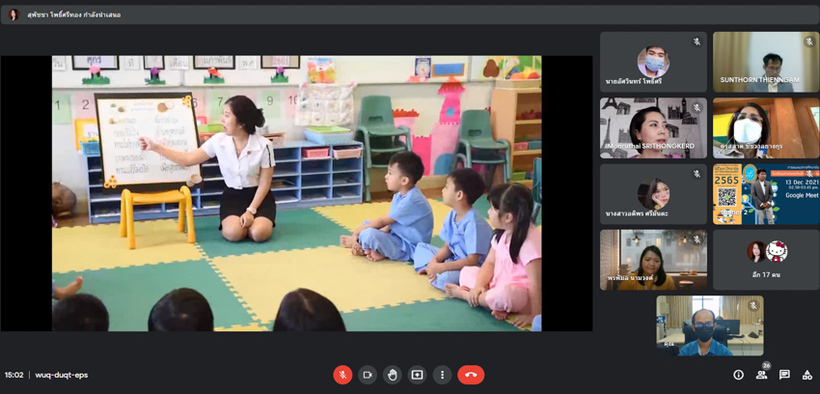Open the chat messages panel

click(784, 375)
